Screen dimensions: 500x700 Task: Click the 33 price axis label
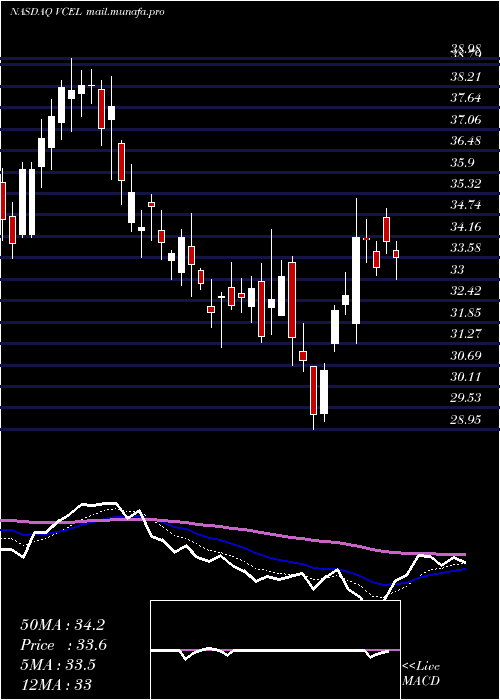pos(458,270)
